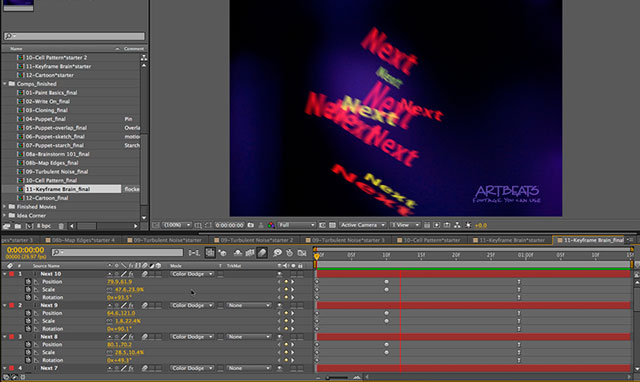Click the reset exposure icon near +0.0

pos(468,225)
